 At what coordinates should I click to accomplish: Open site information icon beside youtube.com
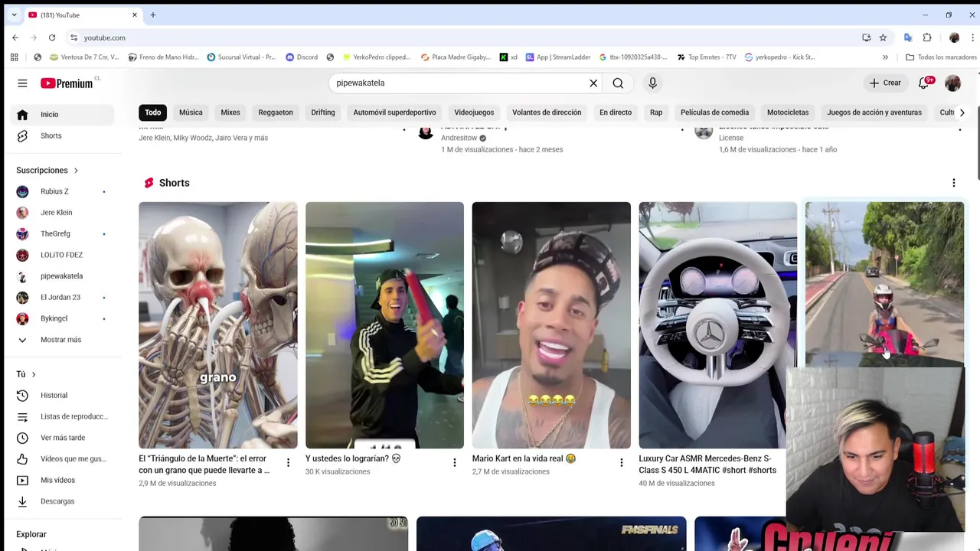pyautogui.click(x=73, y=37)
